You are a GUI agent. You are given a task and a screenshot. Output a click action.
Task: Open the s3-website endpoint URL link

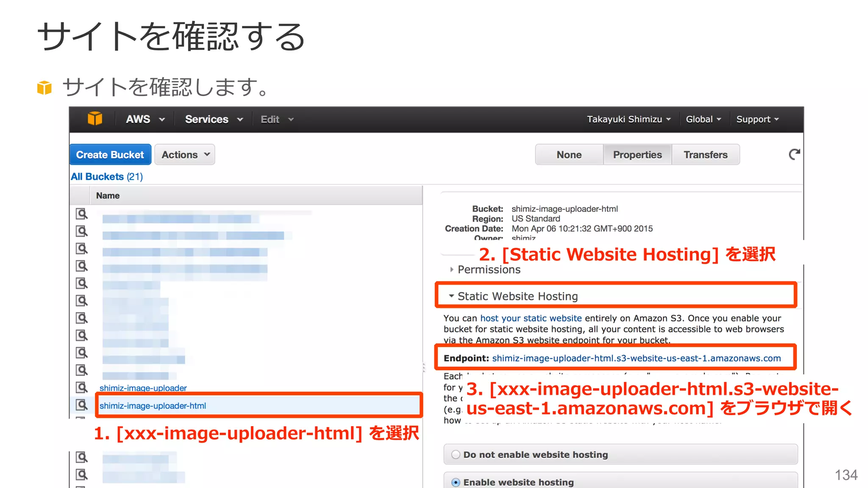[636, 358]
